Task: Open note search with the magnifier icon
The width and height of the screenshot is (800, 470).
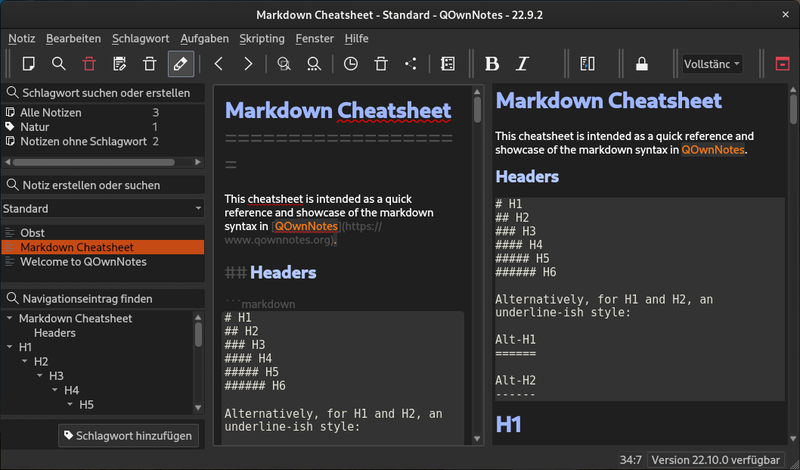Action: click(x=59, y=64)
